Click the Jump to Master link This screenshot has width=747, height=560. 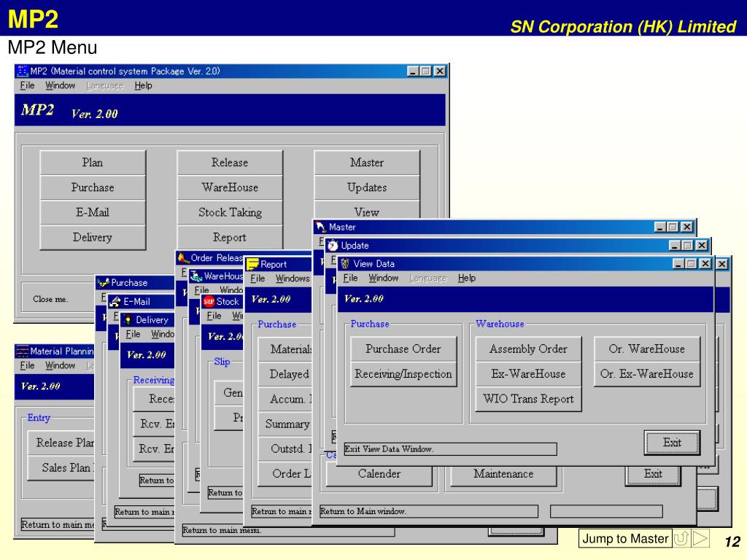(x=625, y=538)
